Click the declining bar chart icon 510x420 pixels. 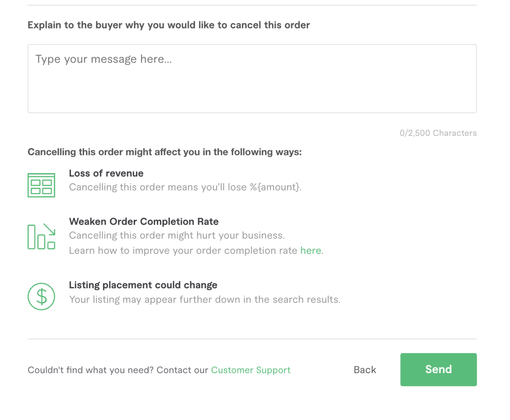click(x=41, y=236)
